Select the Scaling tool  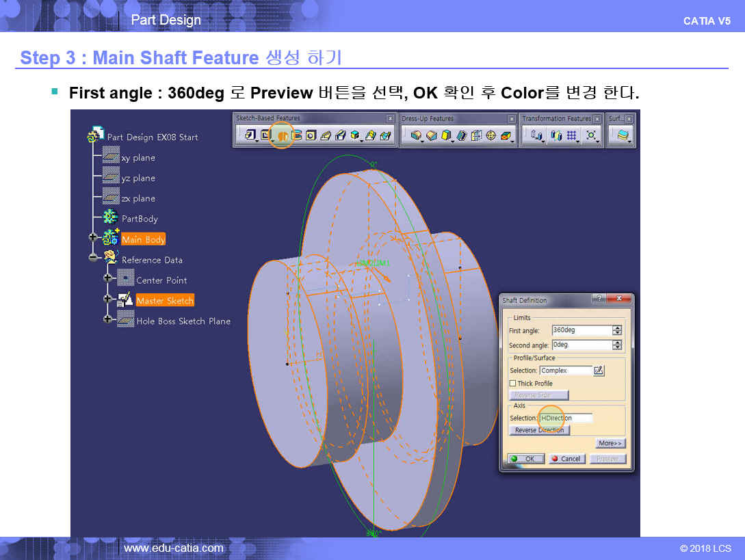[x=590, y=135]
